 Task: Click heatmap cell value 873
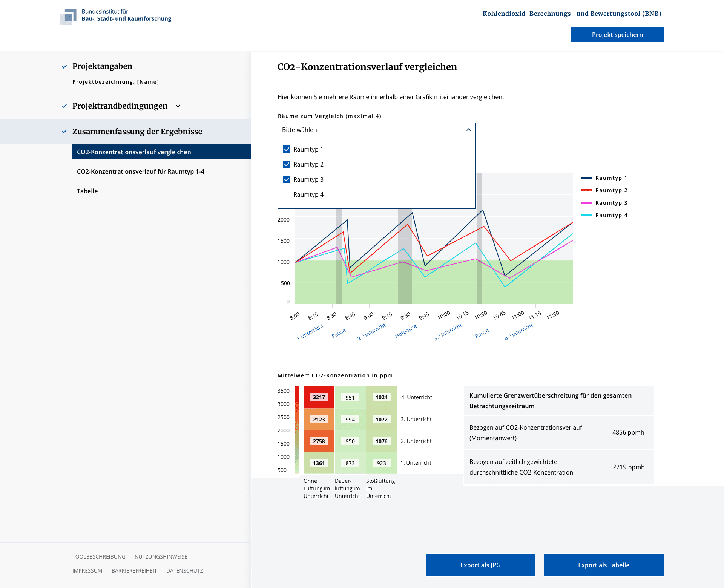point(350,463)
